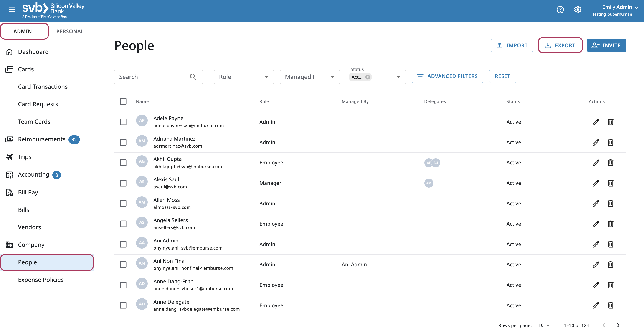Delete Akhil Gupta using trash icon
Image resolution: width=644 pixels, height=328 pixels.
click(610, 163)
